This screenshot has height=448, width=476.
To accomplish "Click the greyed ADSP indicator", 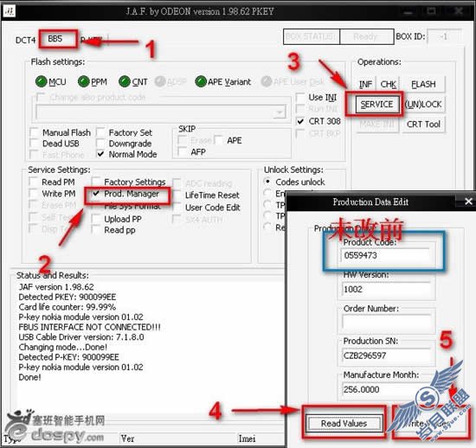I will click(160, 81).
